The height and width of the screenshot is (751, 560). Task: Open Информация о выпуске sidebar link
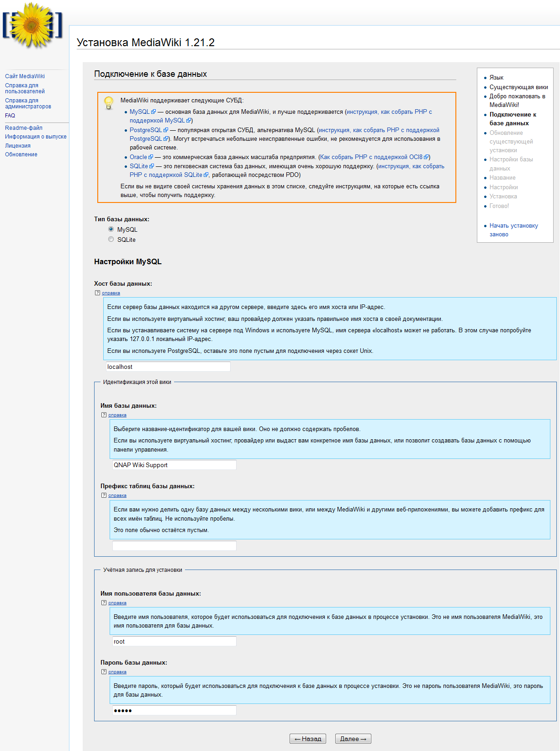[x=36, y=137]
